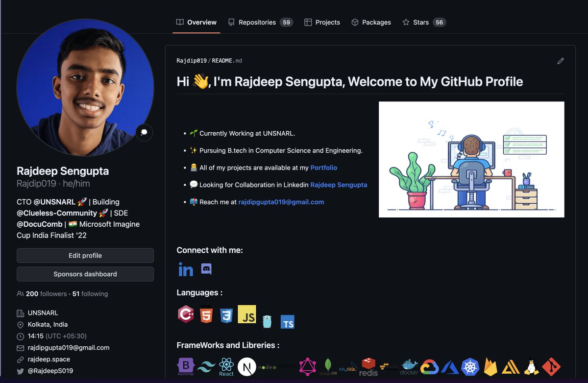Open the Sponsors dashboard button

pos(85,274)
